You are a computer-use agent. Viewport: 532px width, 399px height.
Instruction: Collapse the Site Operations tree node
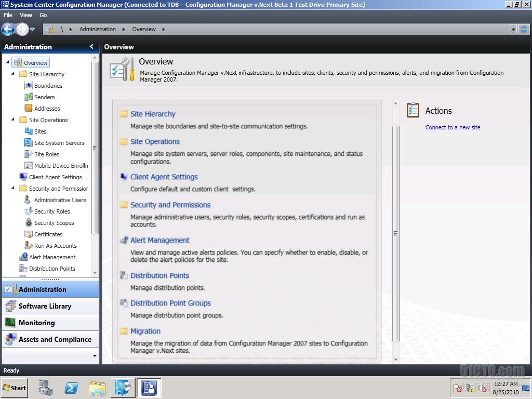coord(12,119)
